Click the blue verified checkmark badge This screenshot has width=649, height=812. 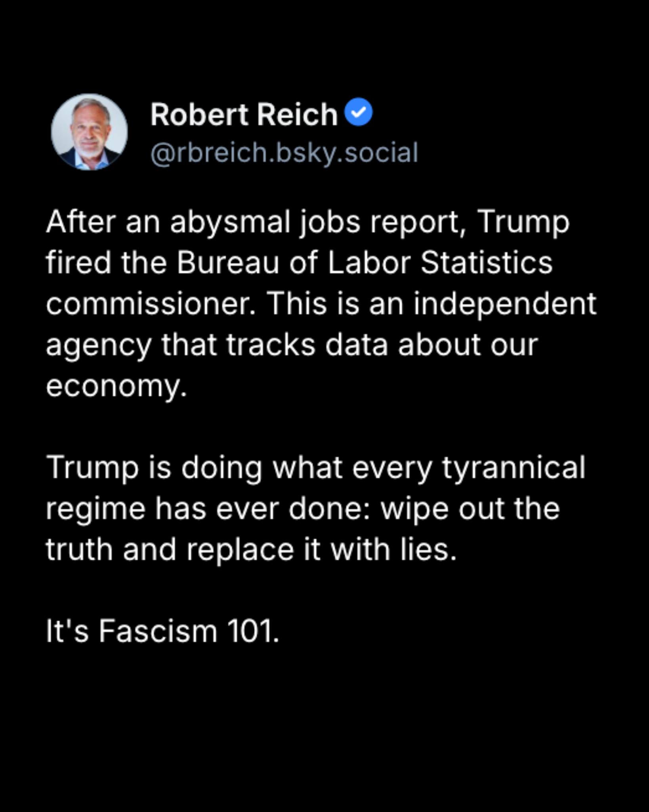click(x=359, y=112)
